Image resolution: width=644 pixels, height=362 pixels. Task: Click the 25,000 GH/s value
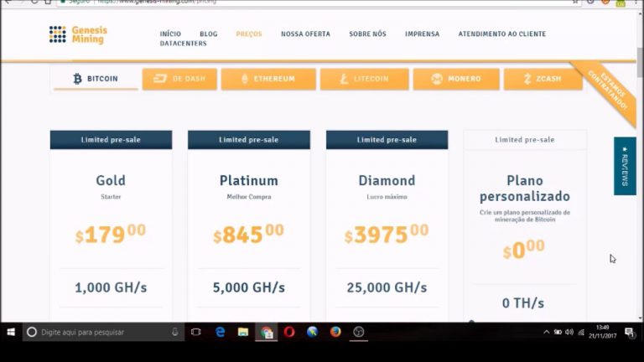pyautogui.click(x=387, y=287)
